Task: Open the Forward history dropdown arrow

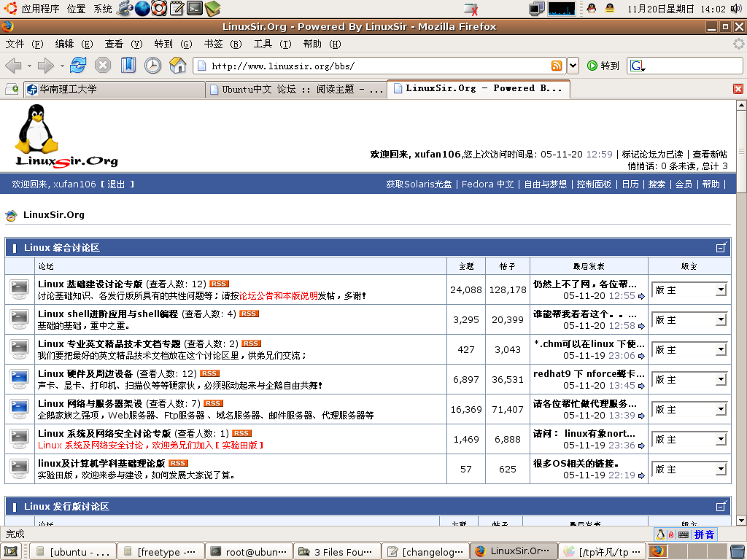Action: pos(62,66)
